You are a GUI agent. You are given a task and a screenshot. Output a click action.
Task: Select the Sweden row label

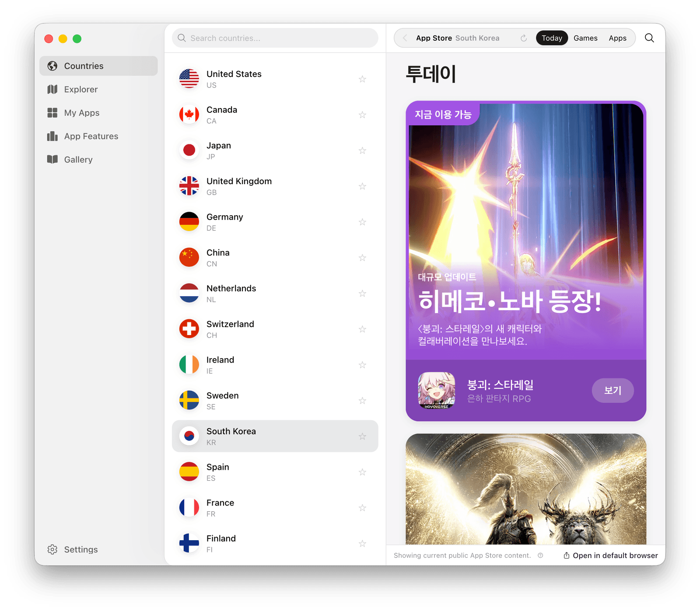tap(223, 395)
